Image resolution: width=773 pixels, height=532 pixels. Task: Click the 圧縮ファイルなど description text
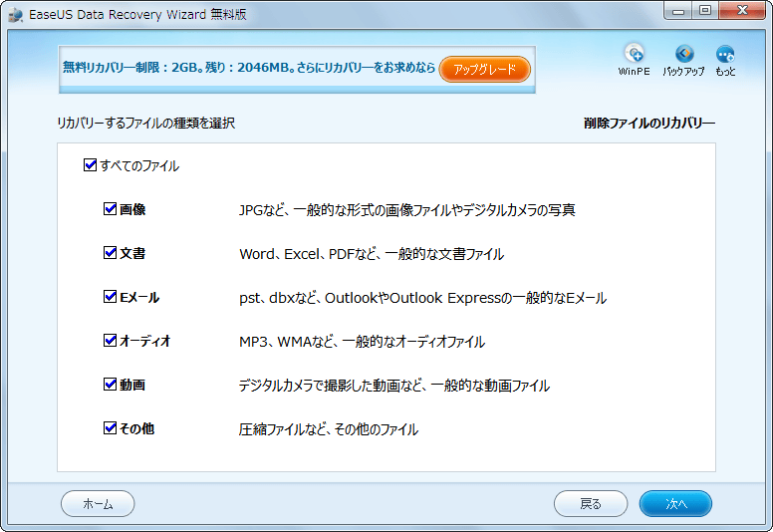point(329,429)
